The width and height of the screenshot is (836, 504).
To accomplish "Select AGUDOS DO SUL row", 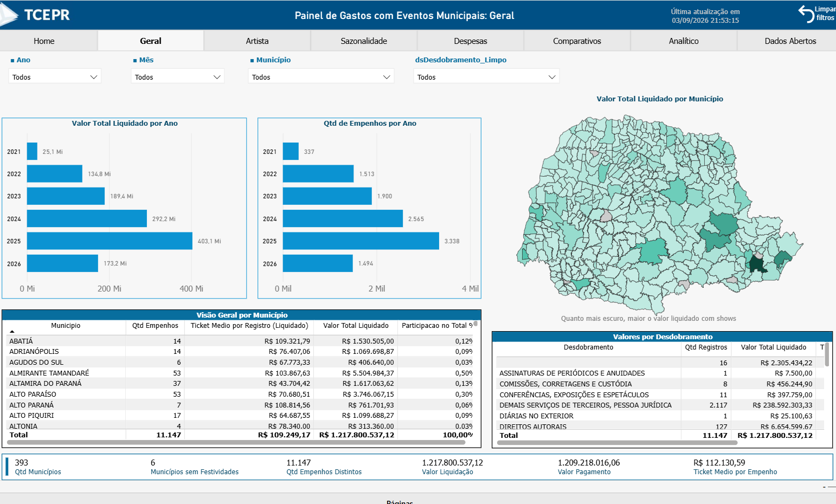I will click(x=241, y=362).
